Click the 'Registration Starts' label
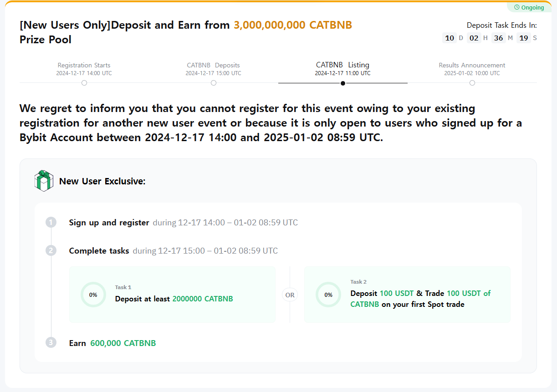This screenshot has height=392, width=557. coord(84,65)
